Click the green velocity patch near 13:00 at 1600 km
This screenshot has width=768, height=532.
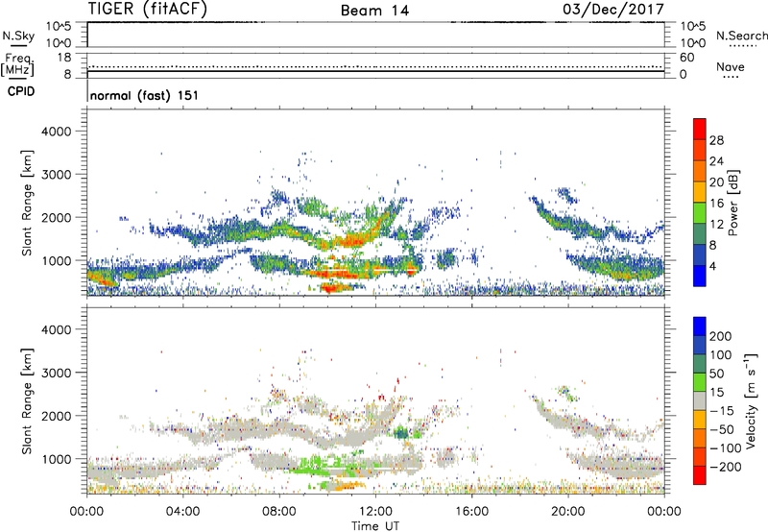coord(401,432)
